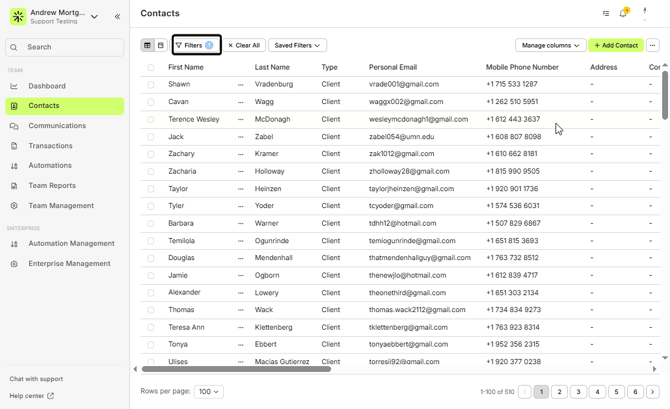The height and width of the screenshot is (409, 670).
Task: Check the box next to Jack Zabel
Action: pos(151,137)
